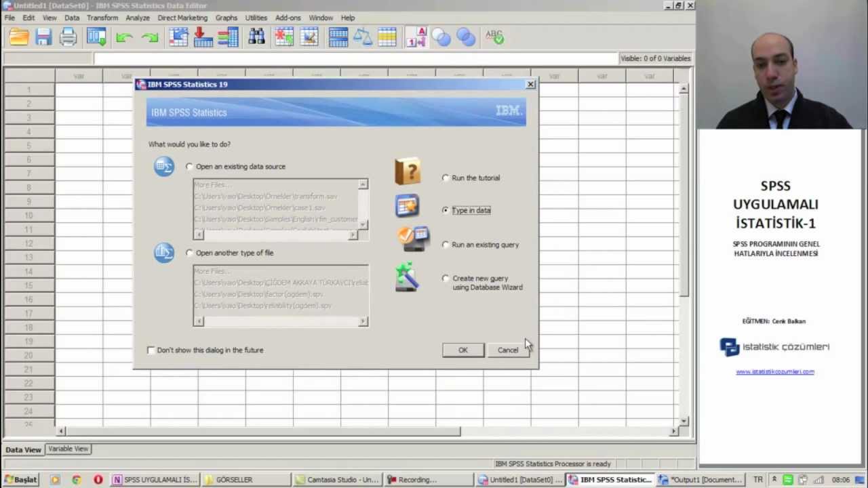Select Open another type of file option
Screen dimensions: 868x488
click(190, 253)
